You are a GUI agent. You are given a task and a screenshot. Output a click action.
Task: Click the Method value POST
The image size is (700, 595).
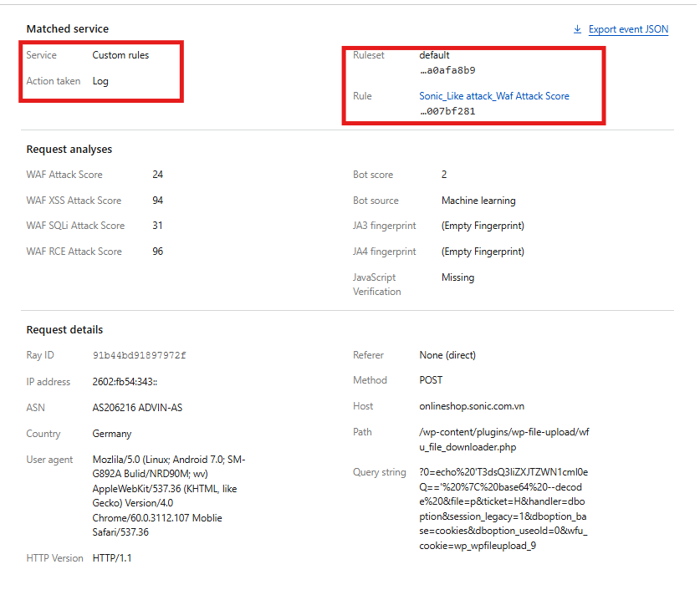pos(431,380)
